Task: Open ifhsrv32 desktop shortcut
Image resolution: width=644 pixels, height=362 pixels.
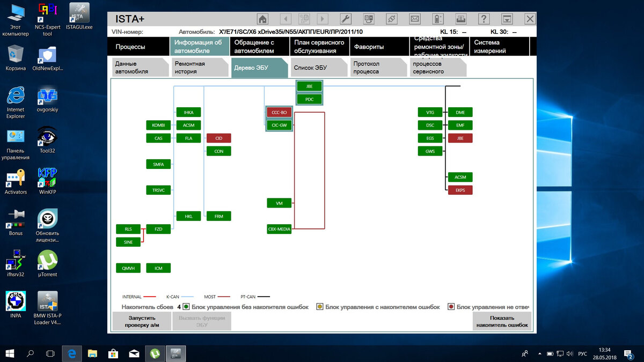Action: 16,263
